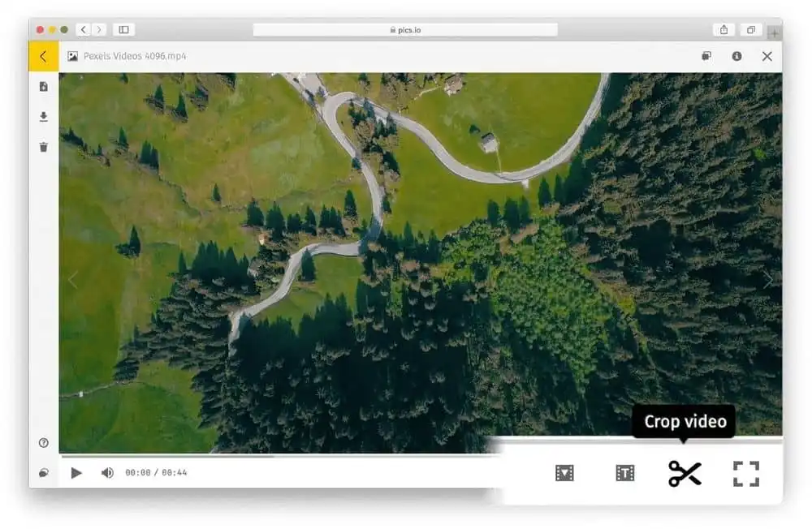Open a new browser tab with the plus button

pyautogui.click(x=774, y=32)
